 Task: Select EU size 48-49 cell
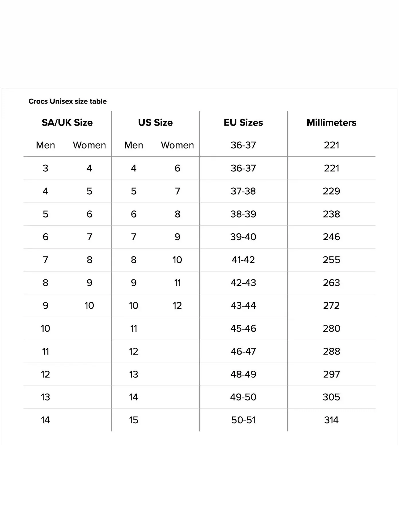tap(243, 374)
